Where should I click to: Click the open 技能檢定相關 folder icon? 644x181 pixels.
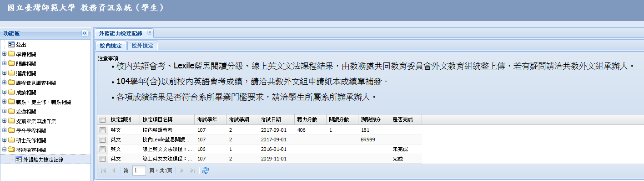point(11,150)
